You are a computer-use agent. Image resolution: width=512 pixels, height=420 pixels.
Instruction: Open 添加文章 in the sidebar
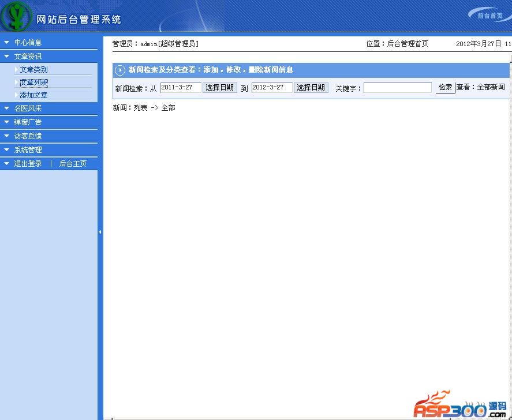tap(33, 95)
